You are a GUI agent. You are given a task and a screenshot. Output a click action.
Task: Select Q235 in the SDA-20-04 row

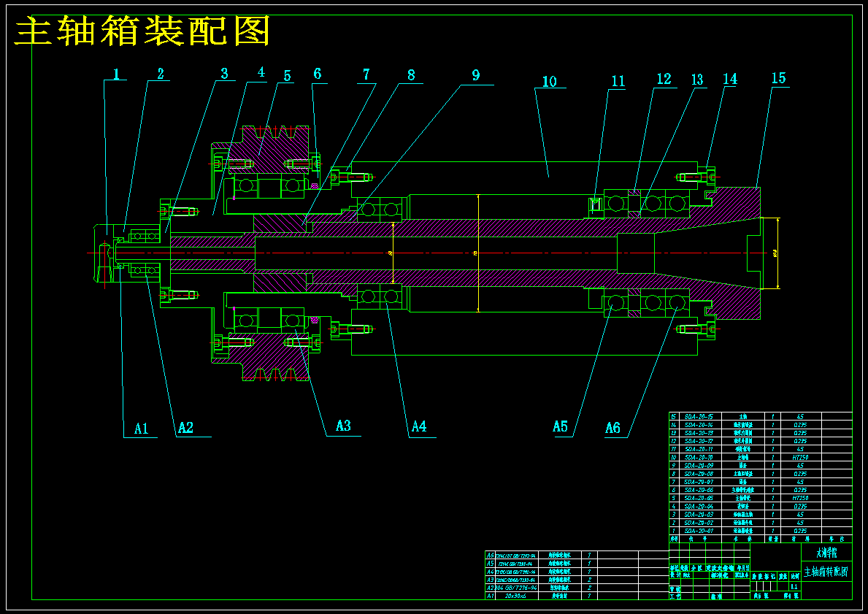(800, 507)
